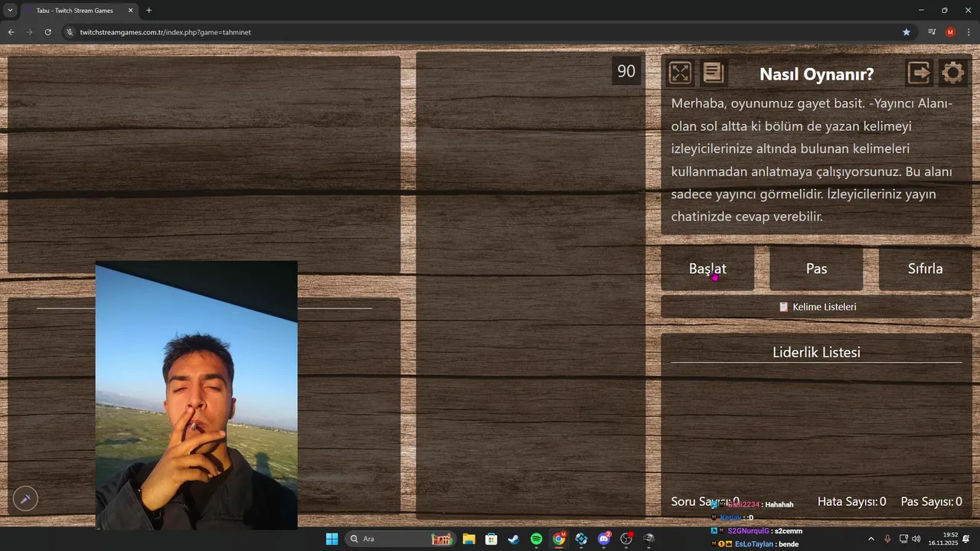Image resolution: width=980 pixels, height=551 pixels.
Task: Click the microphone tray icon
Action: coord(887,539)
